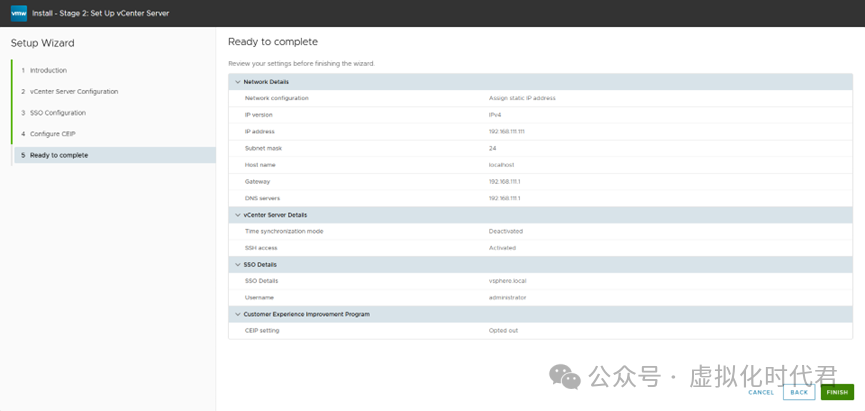Click the WeChat icon in watermark
Image resolution: width=865 pixels, height=411 pixels.
point(564,377)
